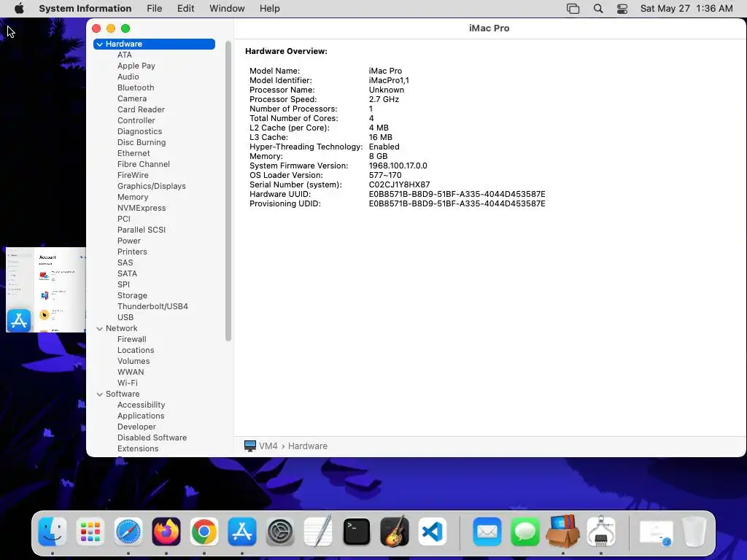This screenshot has width=747, height=560.
Task: Select Wi-Fi under Network
Action: pos(127,384)
